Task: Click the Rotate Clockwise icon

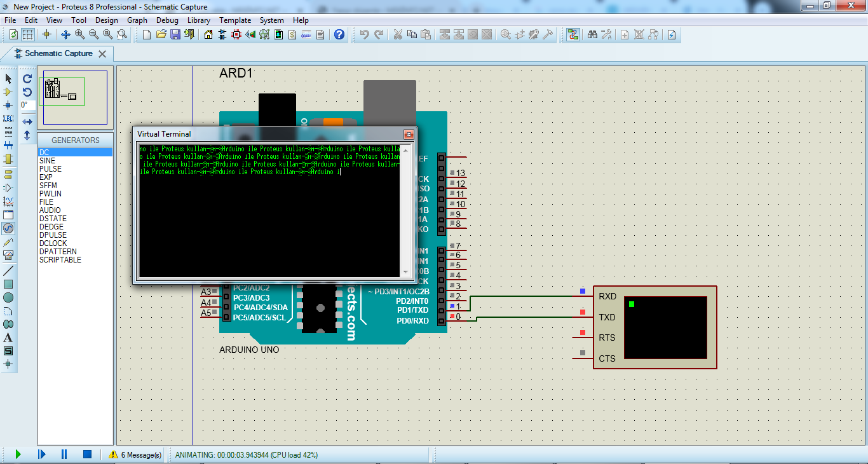Action: tap(27, 79)
